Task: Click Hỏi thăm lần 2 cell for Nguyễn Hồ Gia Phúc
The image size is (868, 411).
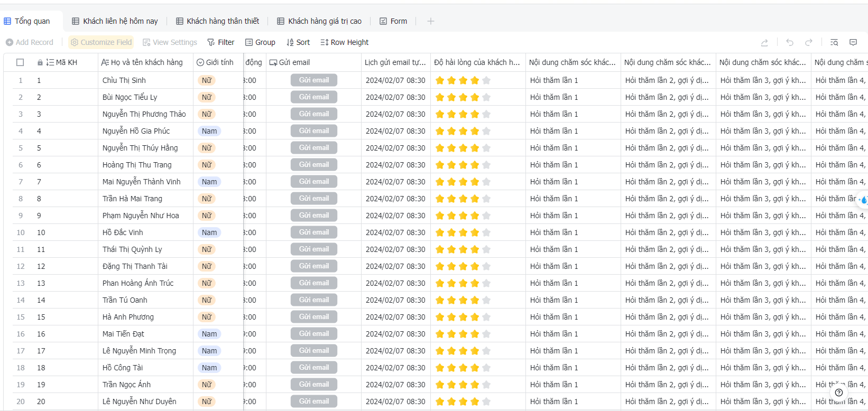Action: [668, 131]
